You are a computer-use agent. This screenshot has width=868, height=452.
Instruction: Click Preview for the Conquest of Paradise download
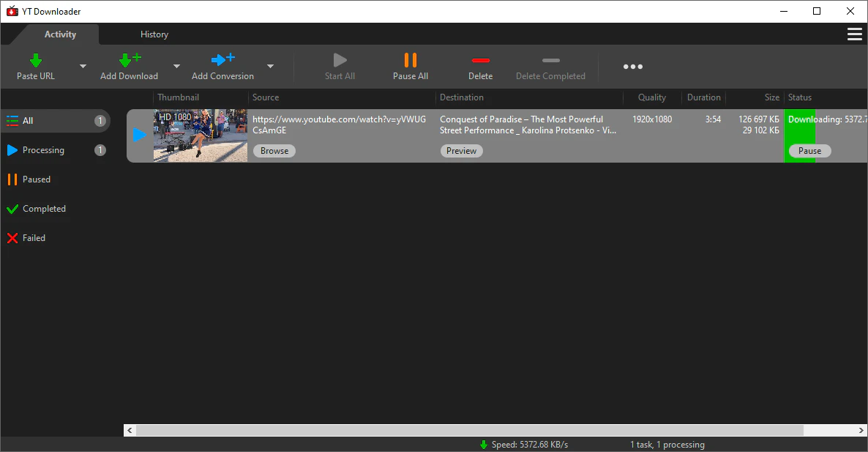(x=461, y=150)
